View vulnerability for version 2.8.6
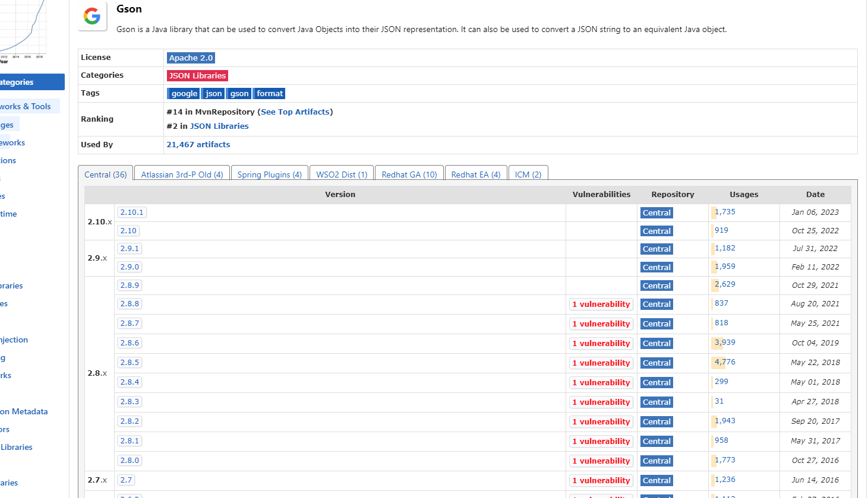Image resolution: width=868 pixels, height=498 pixels. click(x=601, y=344)
